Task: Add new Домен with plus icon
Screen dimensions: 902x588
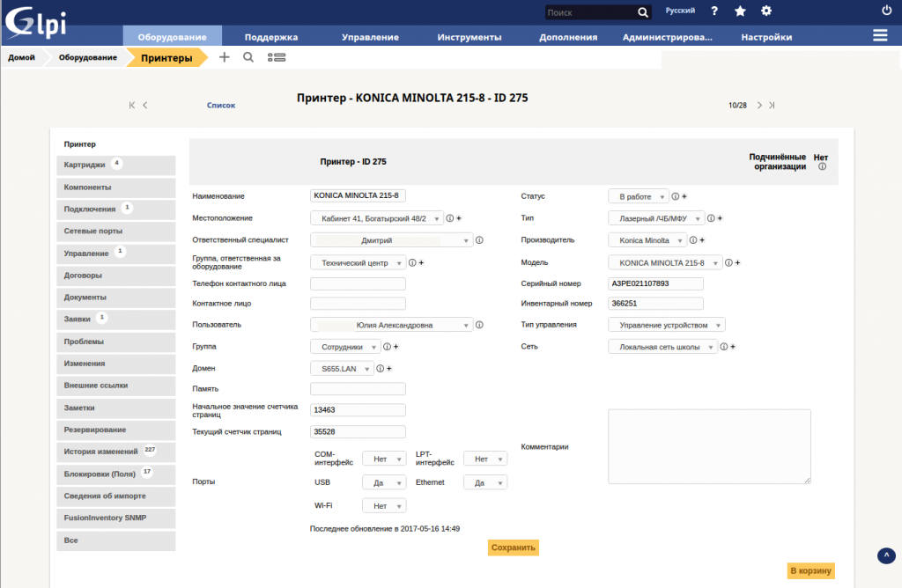Action: (x=389, y=369)
